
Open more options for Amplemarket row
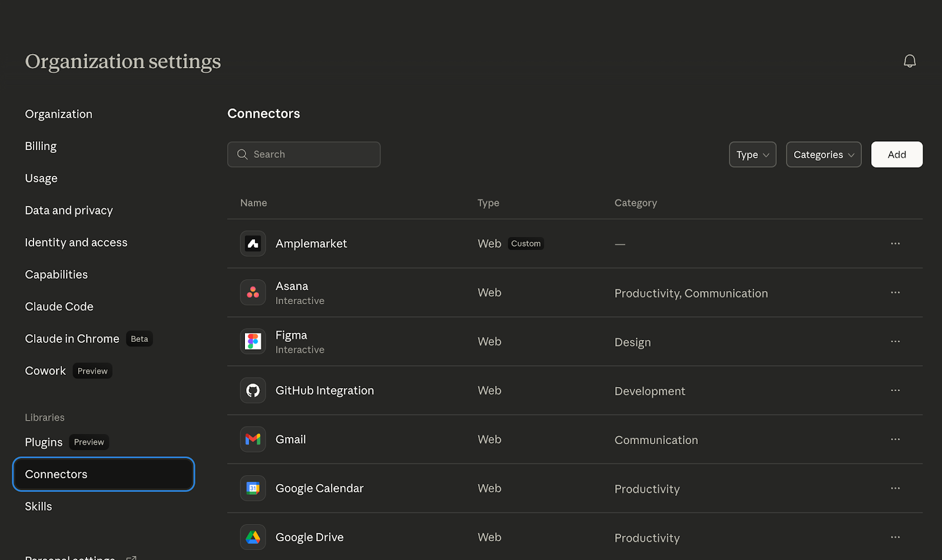click(895, 244)
